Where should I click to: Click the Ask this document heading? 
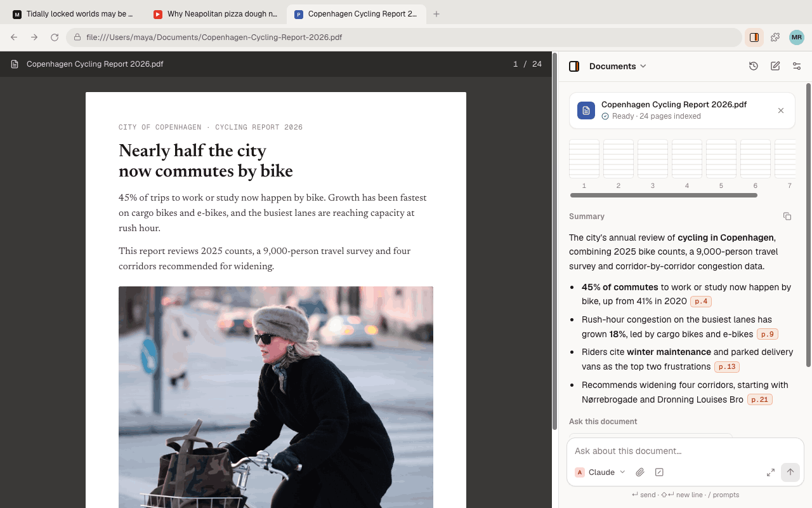tap(603, 422)
